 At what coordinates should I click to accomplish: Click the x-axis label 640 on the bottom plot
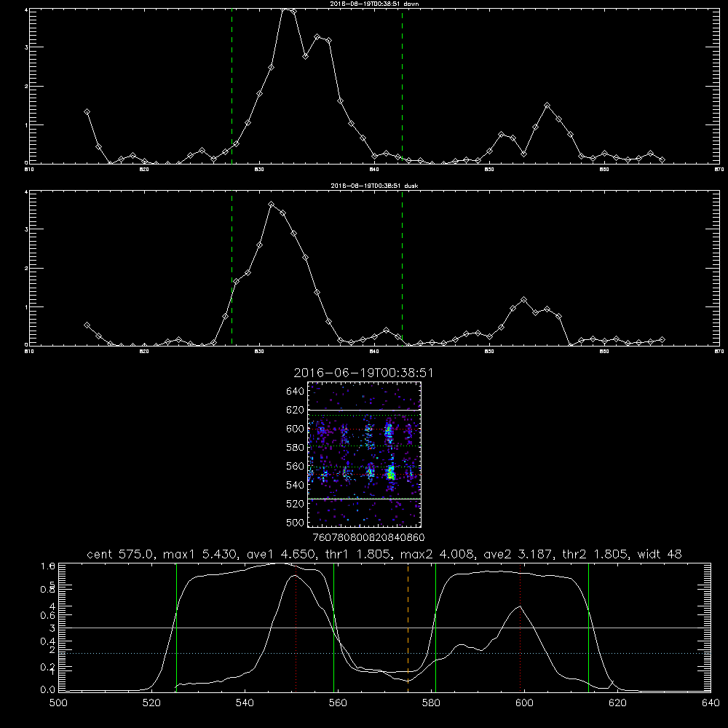[x=711, y=703]
